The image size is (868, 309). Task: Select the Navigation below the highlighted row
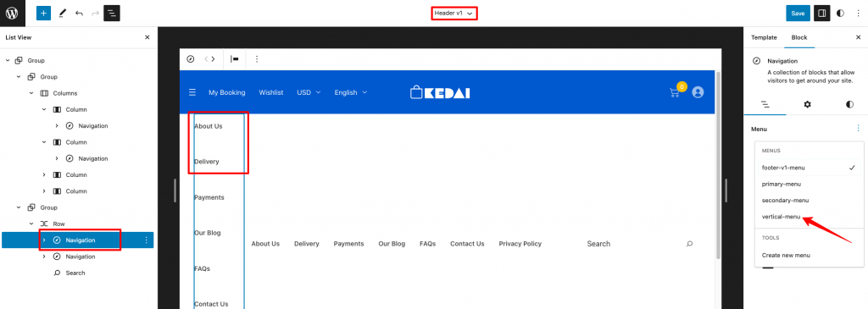81,257
